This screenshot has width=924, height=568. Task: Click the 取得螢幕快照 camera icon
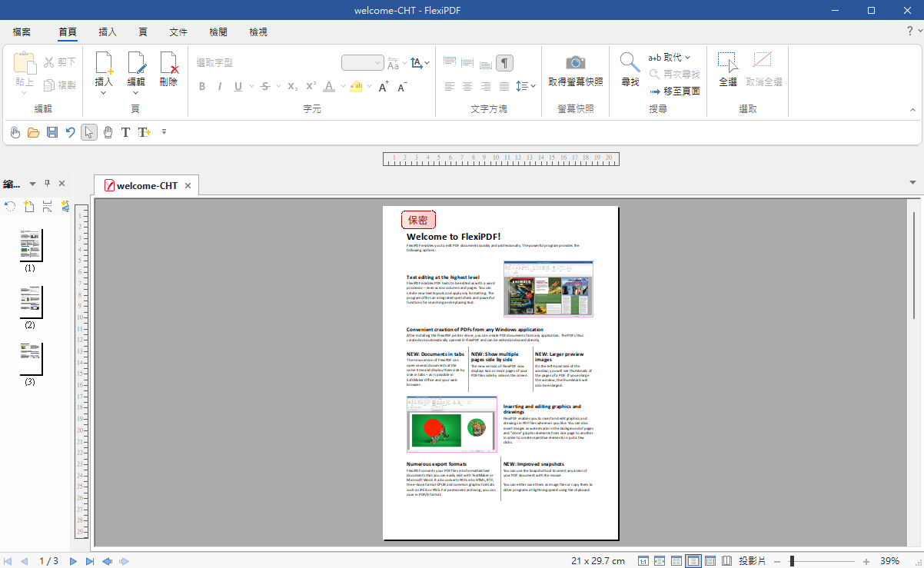pyautogui.click(x=575, y=63)
